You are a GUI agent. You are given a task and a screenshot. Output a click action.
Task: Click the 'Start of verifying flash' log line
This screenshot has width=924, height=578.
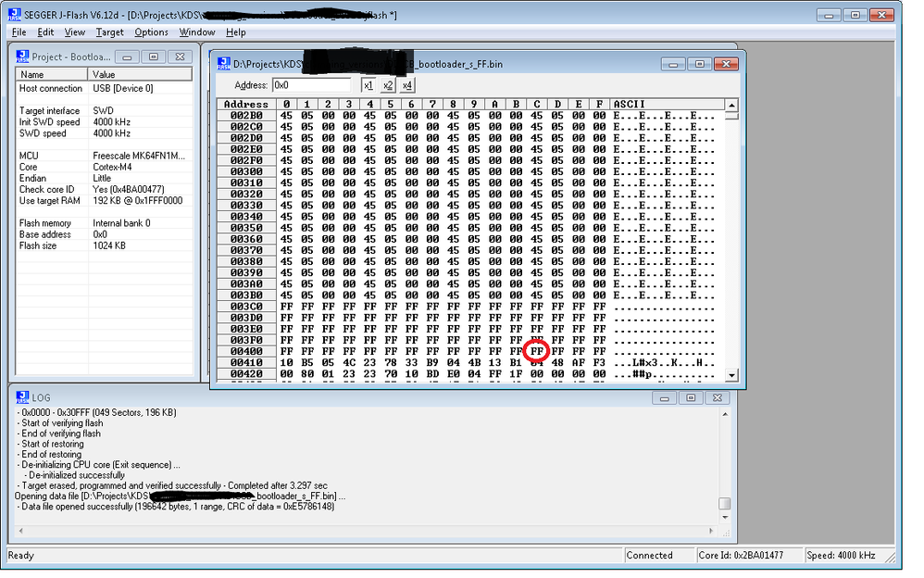(62, 423)
